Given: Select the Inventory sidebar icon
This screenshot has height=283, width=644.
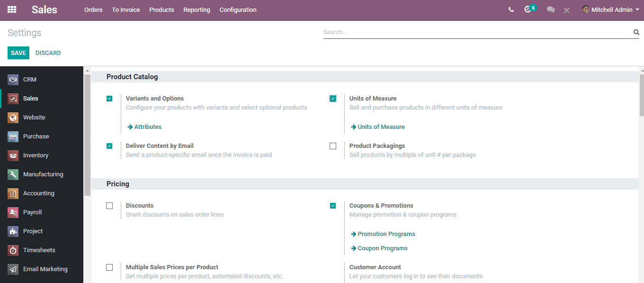Looking at the screenshot, I should (36, 155).
